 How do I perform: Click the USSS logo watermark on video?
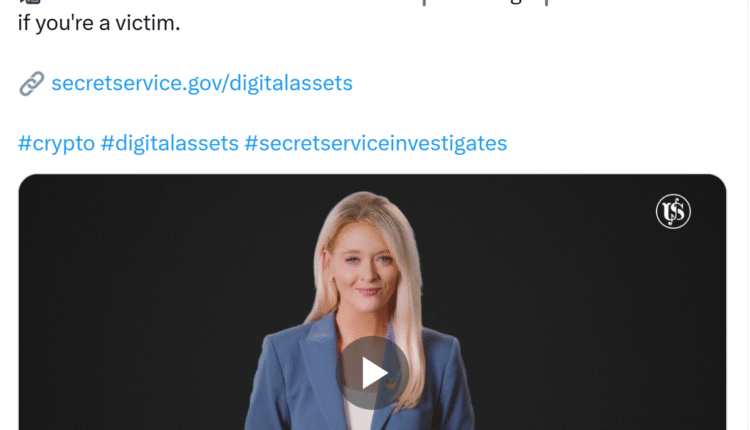[x=673, y=211]
